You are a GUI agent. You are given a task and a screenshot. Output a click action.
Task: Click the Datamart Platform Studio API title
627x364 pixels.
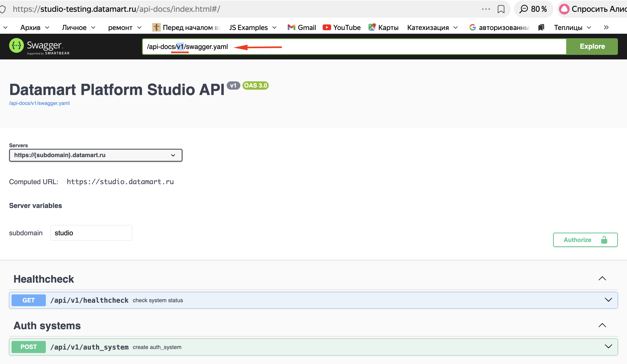[x=117, y=89]
